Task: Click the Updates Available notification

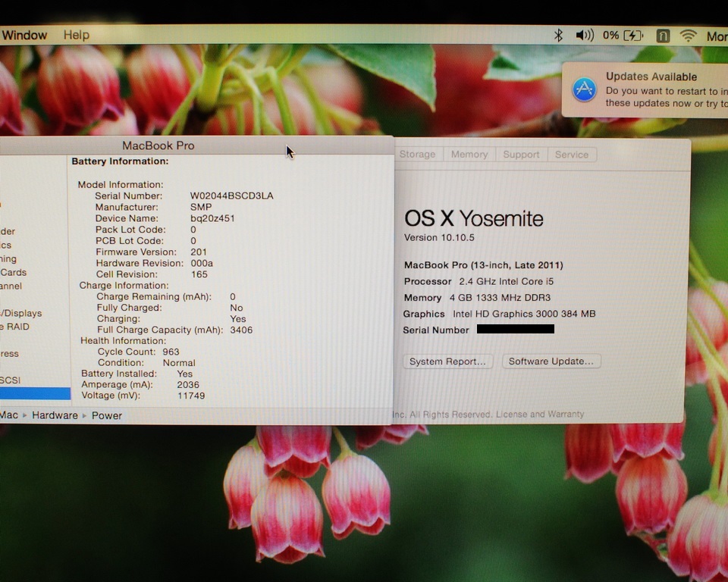Action: pos(645,90)
